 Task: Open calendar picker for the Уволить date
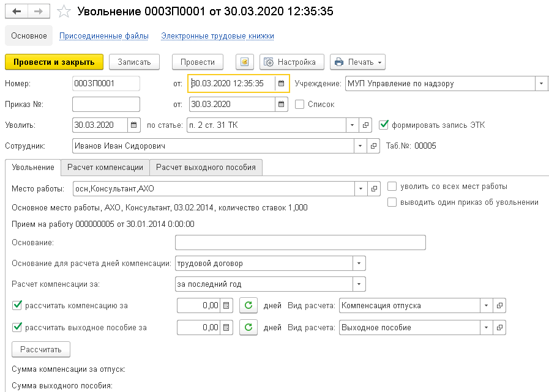(x=135, y=125)
